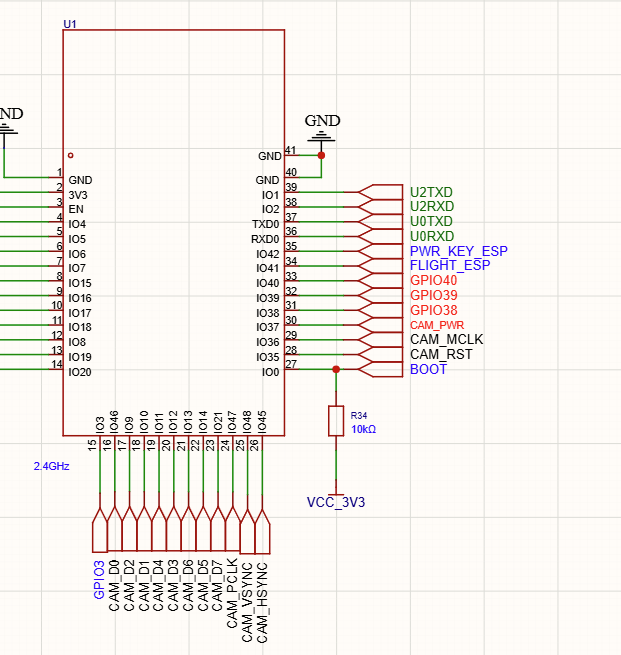The image size is (621, 655).
Task: Click the CAM_D4 net label
Action: tap(158, 586)
